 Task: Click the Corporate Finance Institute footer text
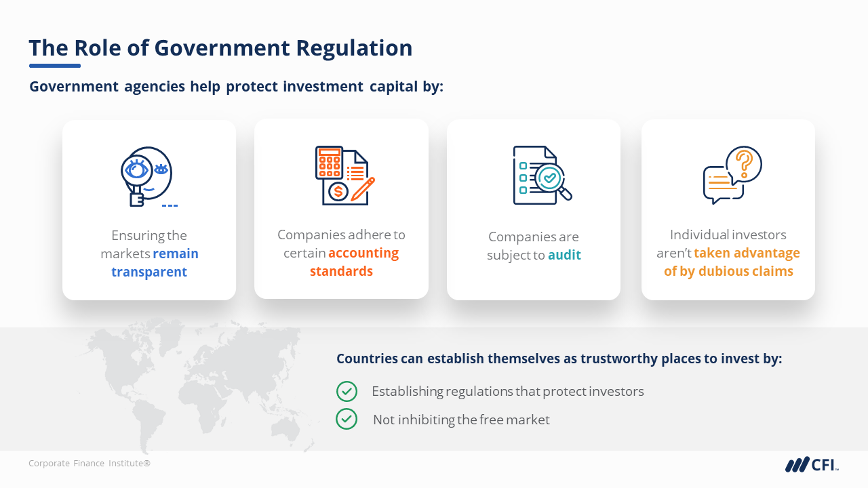[x=90, y=464]
